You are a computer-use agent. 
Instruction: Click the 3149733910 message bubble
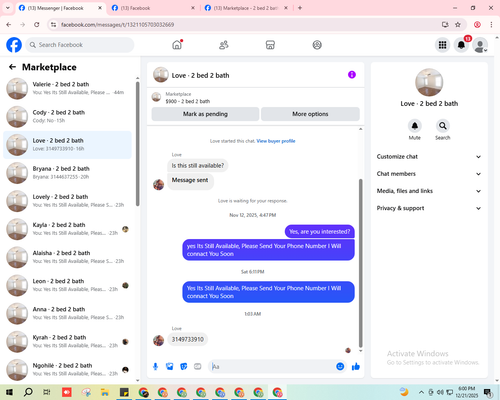coord(188,339)
